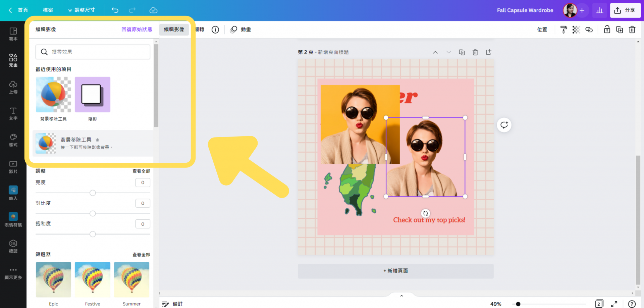The width and height of the screenshot is (644, 308).
Task: Duplicate element using toolbar copy icon
Action: (x=620, y=30)
